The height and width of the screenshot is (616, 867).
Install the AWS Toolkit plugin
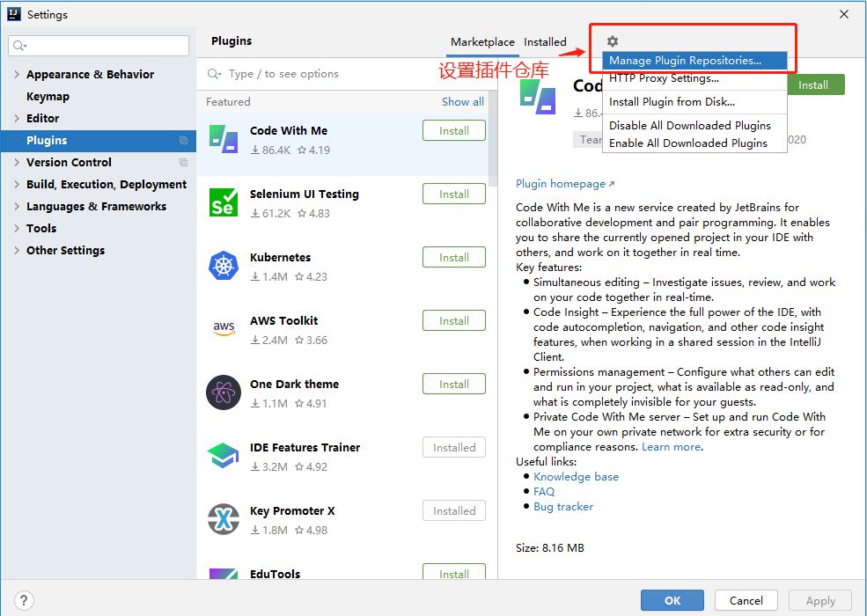coord(454,320)
